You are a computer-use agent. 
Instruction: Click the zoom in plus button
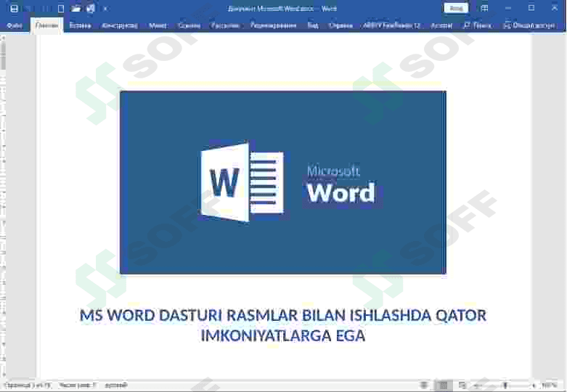point(534,386)
